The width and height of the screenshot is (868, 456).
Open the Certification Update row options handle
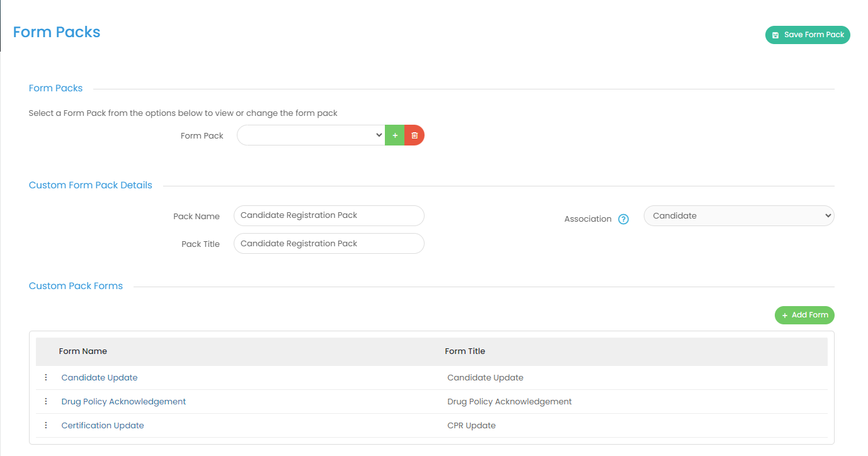[46, 425]
